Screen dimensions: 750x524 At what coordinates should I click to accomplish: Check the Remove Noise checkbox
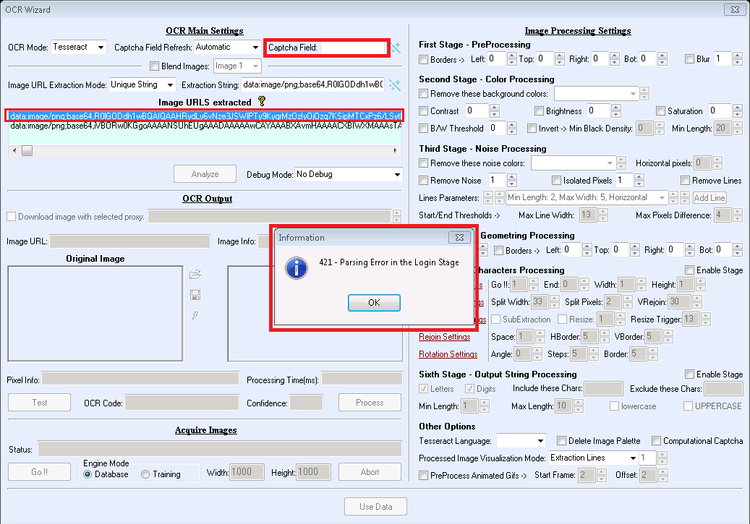coord(423,180)
